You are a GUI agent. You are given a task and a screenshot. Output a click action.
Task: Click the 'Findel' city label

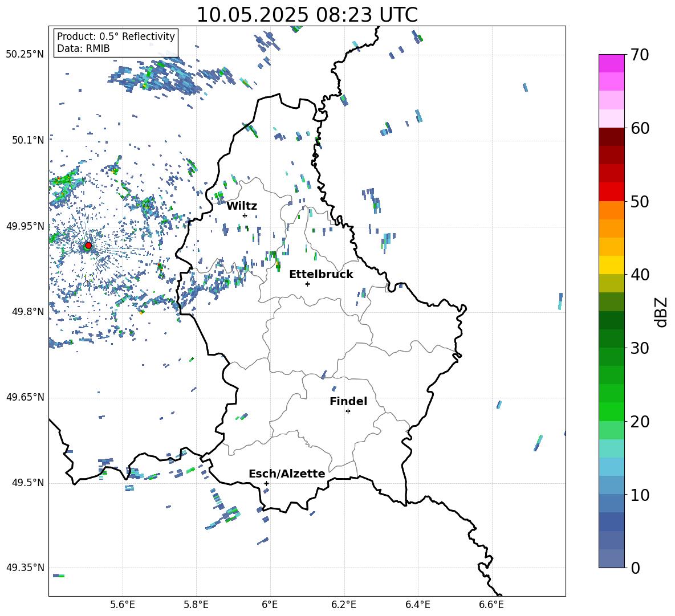pyautogui.click(x=348, y=401)
